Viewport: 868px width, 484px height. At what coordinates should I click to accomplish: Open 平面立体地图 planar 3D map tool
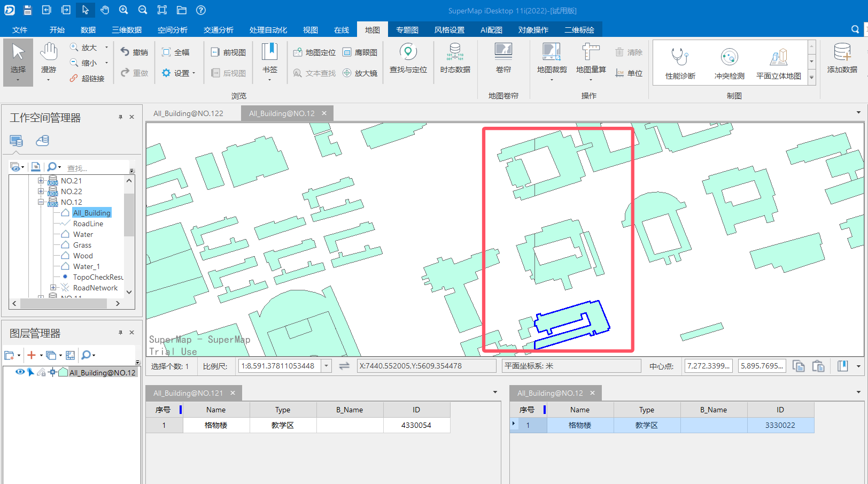779,63
